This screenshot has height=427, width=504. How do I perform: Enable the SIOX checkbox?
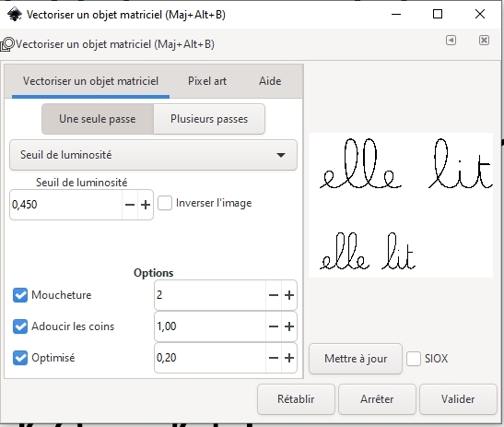tap(414, 359)
